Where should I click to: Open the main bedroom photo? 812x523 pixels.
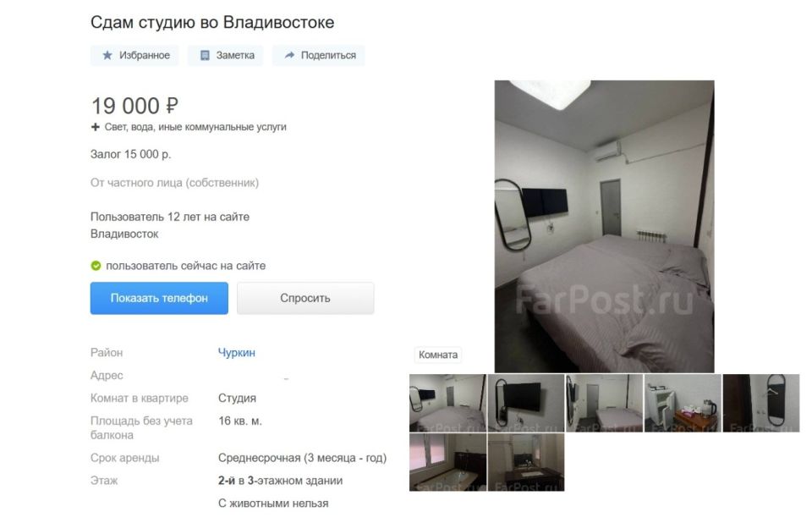point(604,227)
